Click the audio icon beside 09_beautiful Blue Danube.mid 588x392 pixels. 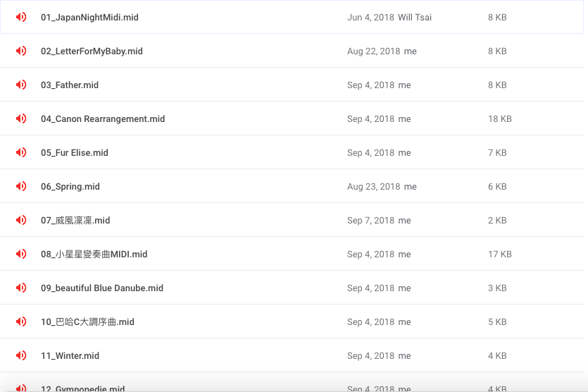[x=21, y=287]
